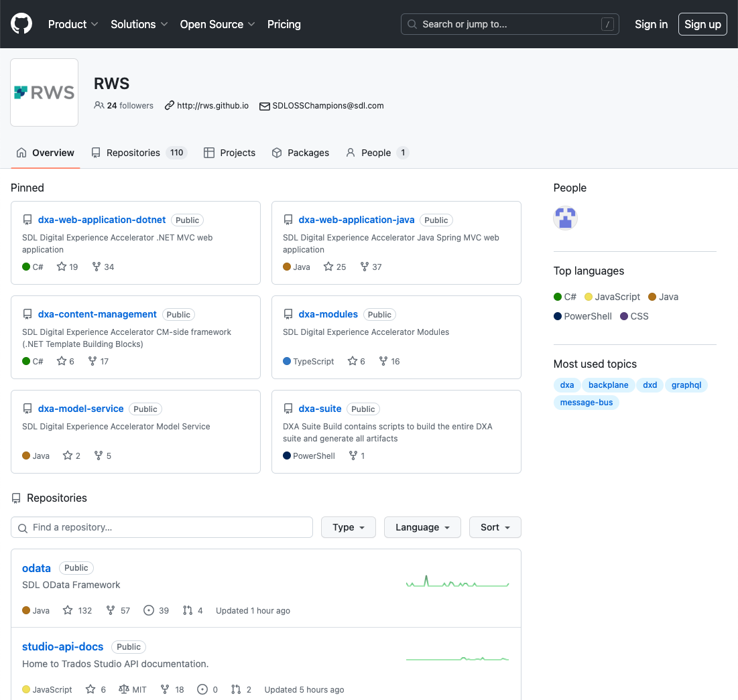Open the member avatar under People

[565, 218]
